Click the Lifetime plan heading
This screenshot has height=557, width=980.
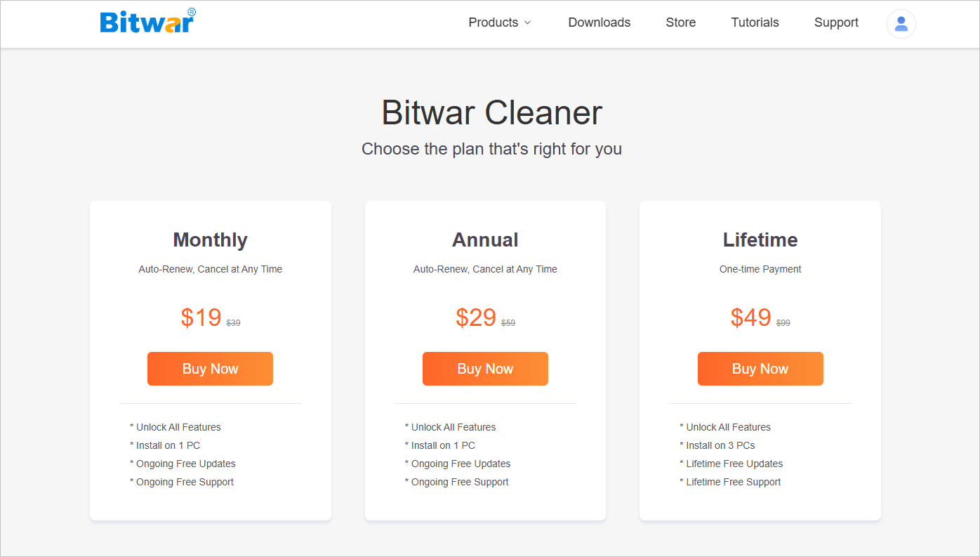point(760,240)
